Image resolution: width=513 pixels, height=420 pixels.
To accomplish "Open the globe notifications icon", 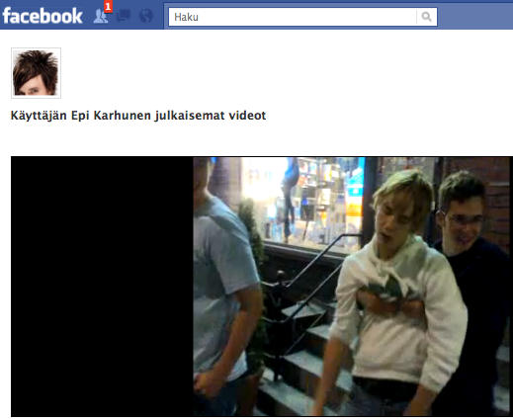I will (146, 16).
